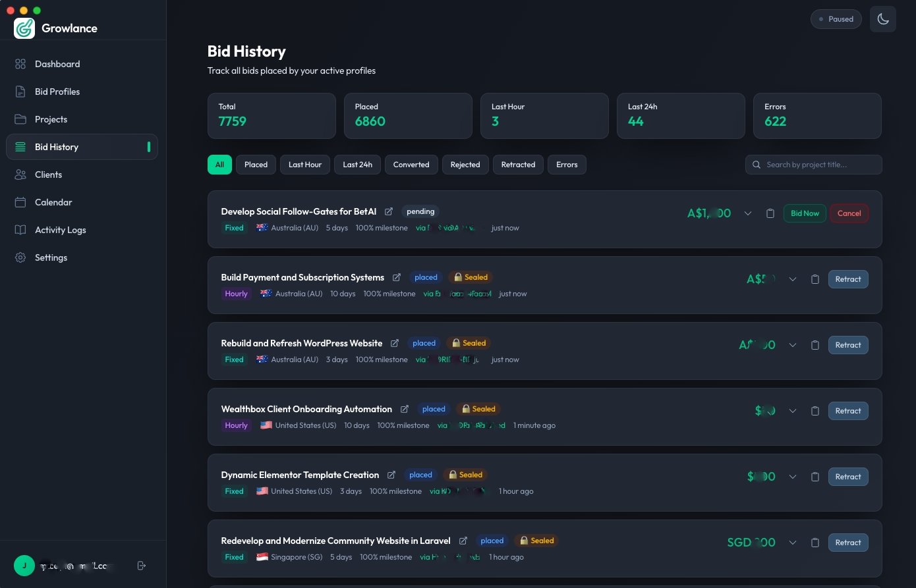916x588 pixels.
Task: Click the Paused status pill
Action: click(x=836, y=19)
